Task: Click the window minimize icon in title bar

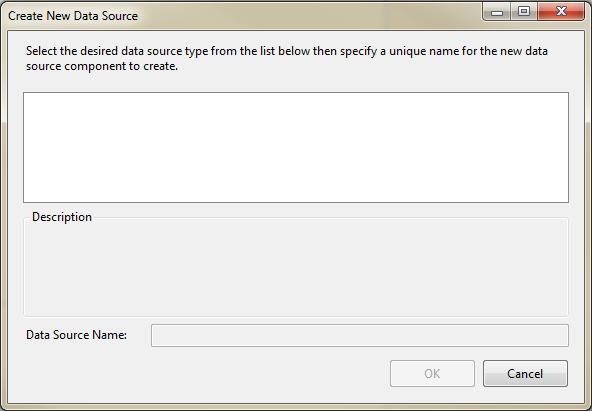Action: tap(497, 12)
